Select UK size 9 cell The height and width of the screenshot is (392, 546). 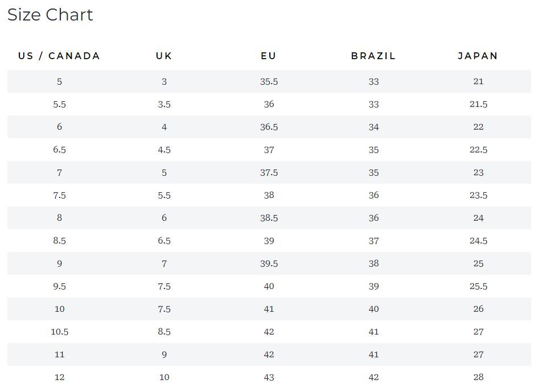[x=164, y=354]
